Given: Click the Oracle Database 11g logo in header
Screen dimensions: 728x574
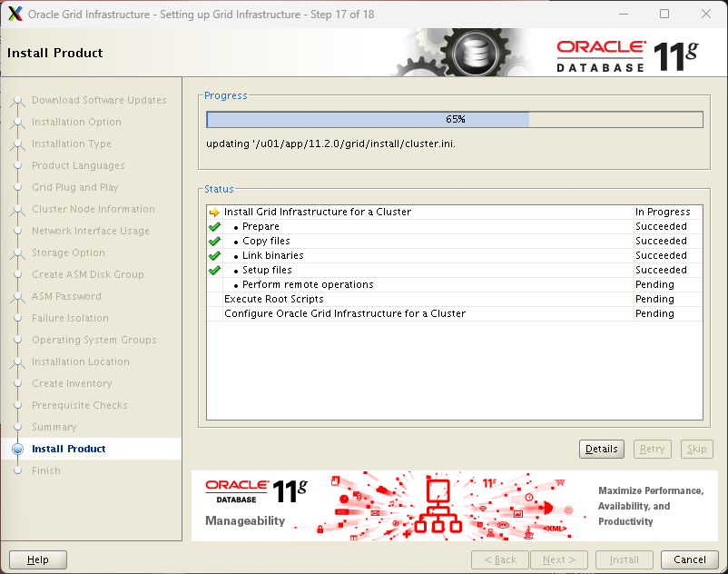Looking at the screenshot, I should point(628,56).
